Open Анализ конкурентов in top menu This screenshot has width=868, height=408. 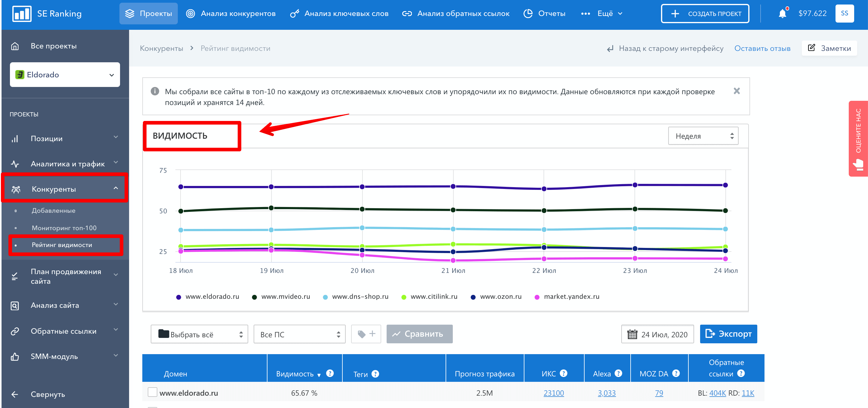[231, 14]
